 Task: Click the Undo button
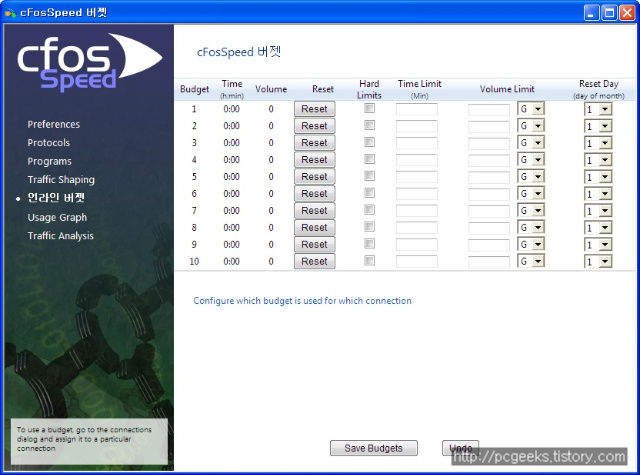tap(460, 448)
